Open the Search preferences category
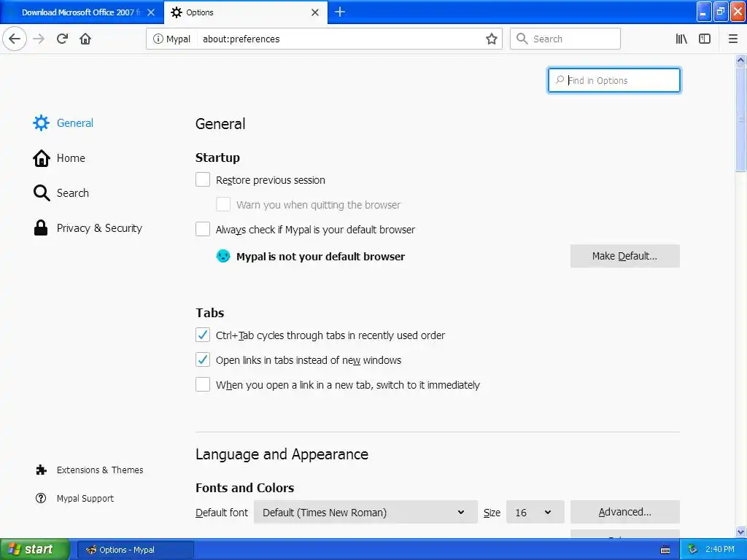Image resolution: width=747 pixels, height=560 pixels. 61,192
